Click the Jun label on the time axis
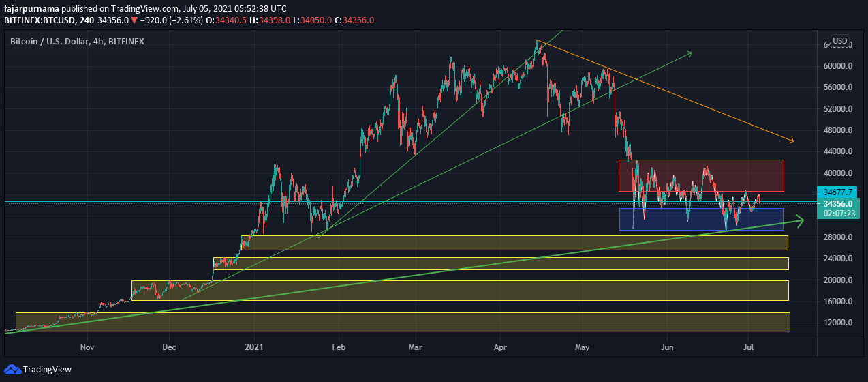The height and width of the screenshot is (382, 868). 666,347
